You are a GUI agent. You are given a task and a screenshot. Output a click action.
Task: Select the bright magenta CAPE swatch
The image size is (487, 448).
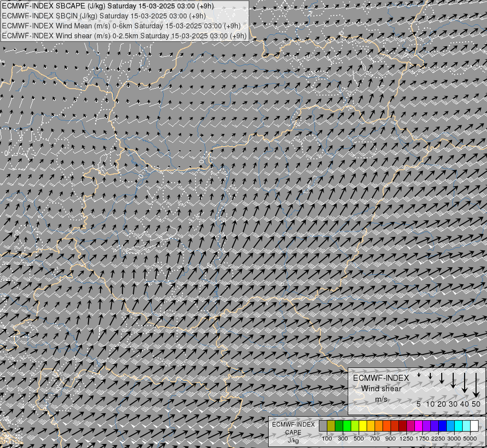click(x=419, y=426)
